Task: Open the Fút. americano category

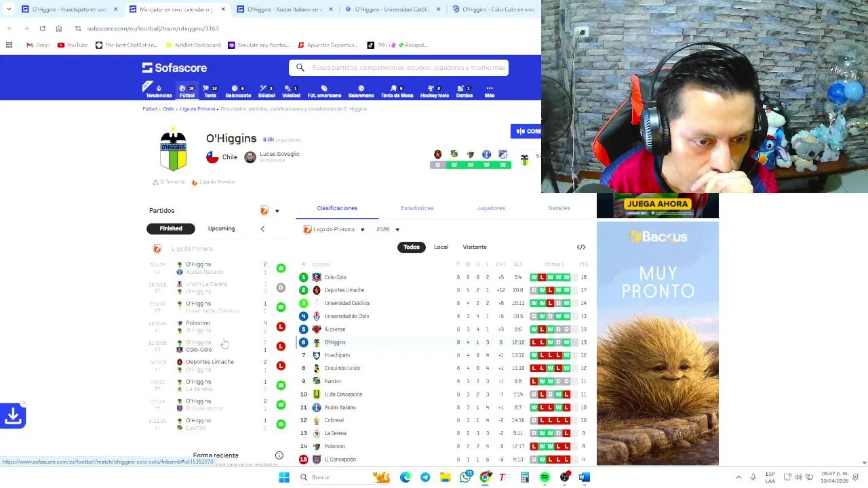Action: (324, 91)
